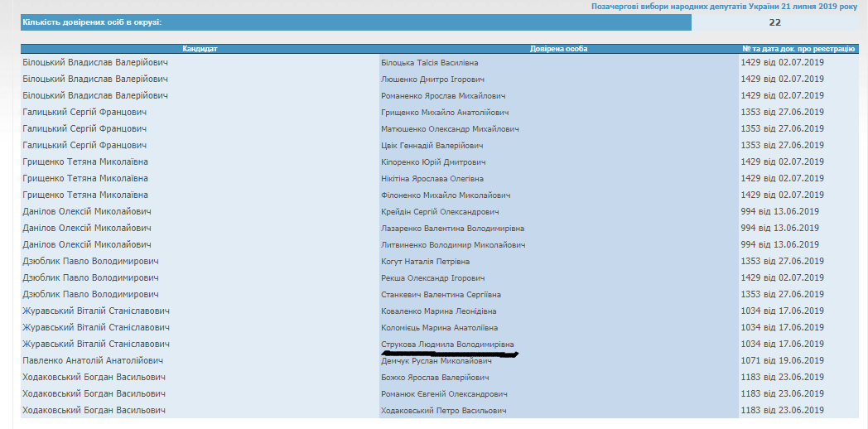Select Нікітіна Ярослава Олегівна row

point(432,179)
